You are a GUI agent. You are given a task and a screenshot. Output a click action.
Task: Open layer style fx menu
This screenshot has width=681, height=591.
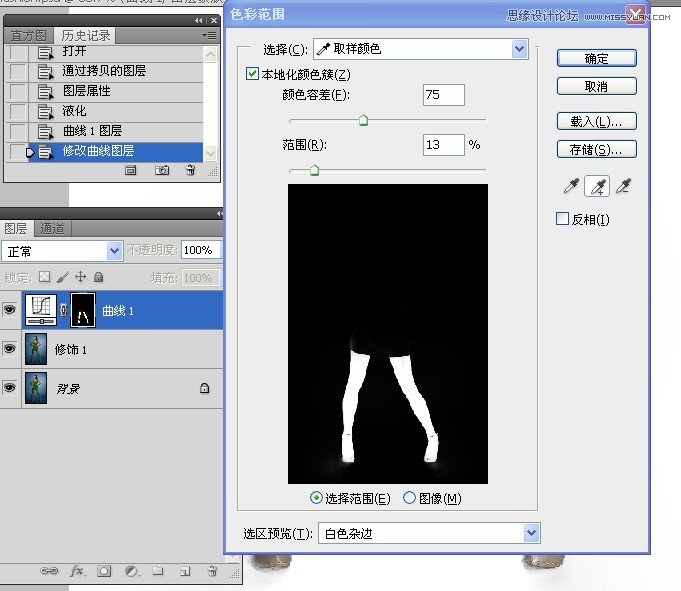point(77,571)
